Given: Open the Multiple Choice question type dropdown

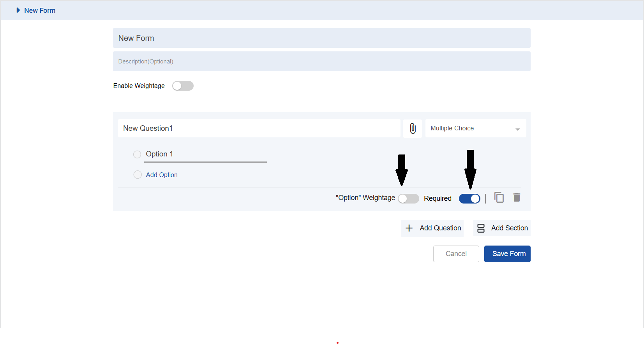Looking at the screenshot, I should point(475,128).
